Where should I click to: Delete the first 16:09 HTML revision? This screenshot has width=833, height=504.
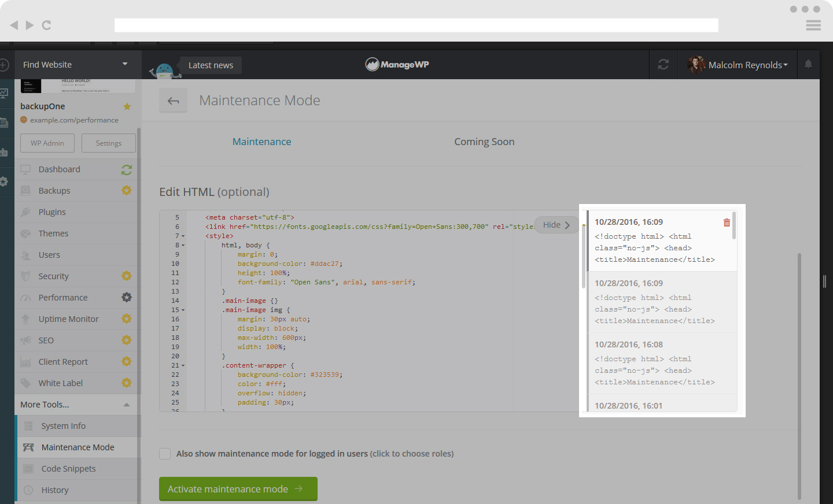[x=727, y=223]
